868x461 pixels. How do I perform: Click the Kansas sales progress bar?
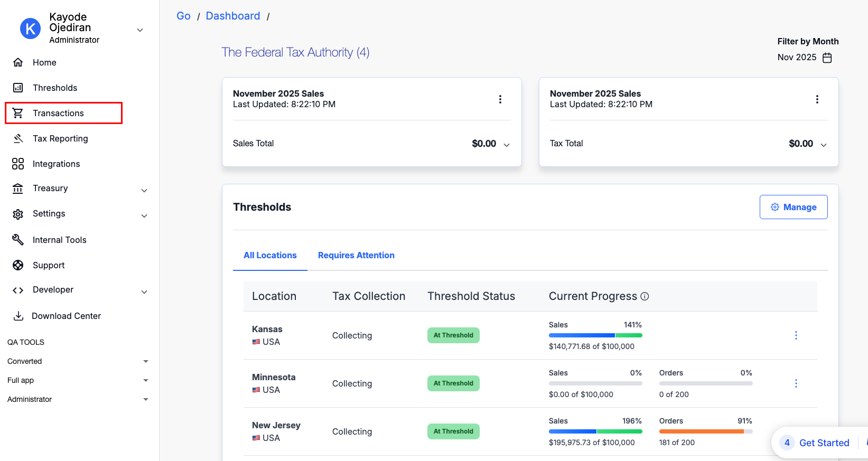pos(595,335)
